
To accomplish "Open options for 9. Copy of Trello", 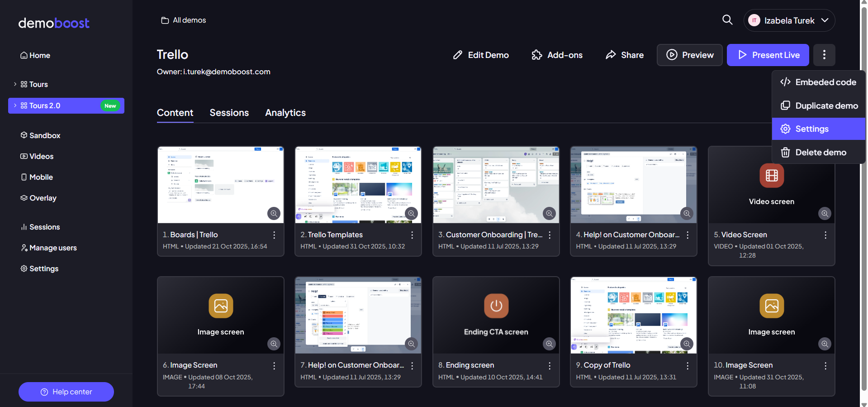I will pos(688,365).
